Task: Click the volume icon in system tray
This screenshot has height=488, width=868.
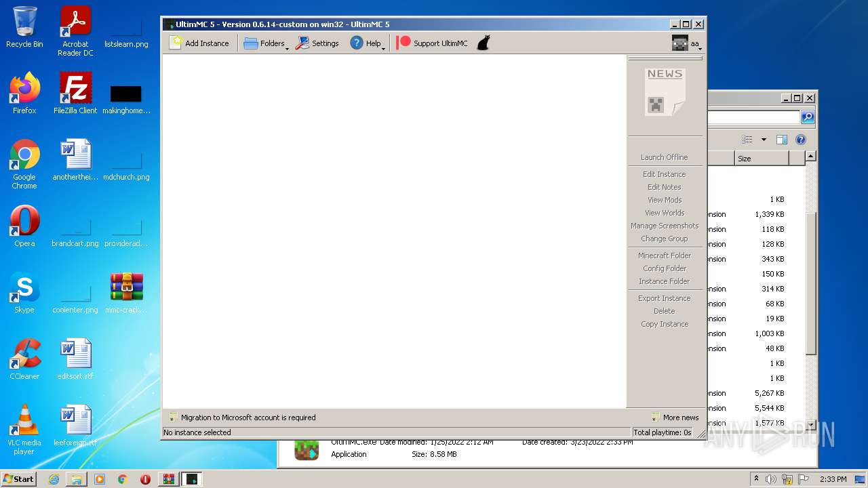Action: pyautogui.click(x=771, y=479)
